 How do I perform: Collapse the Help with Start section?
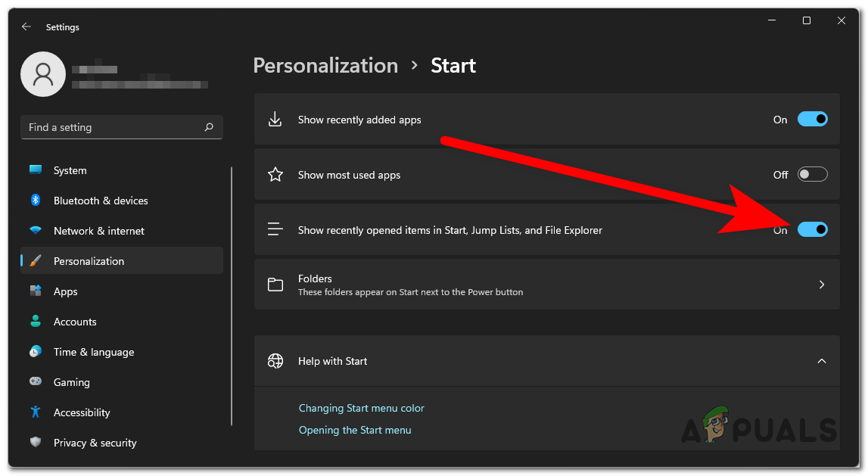tap(822, 361)
